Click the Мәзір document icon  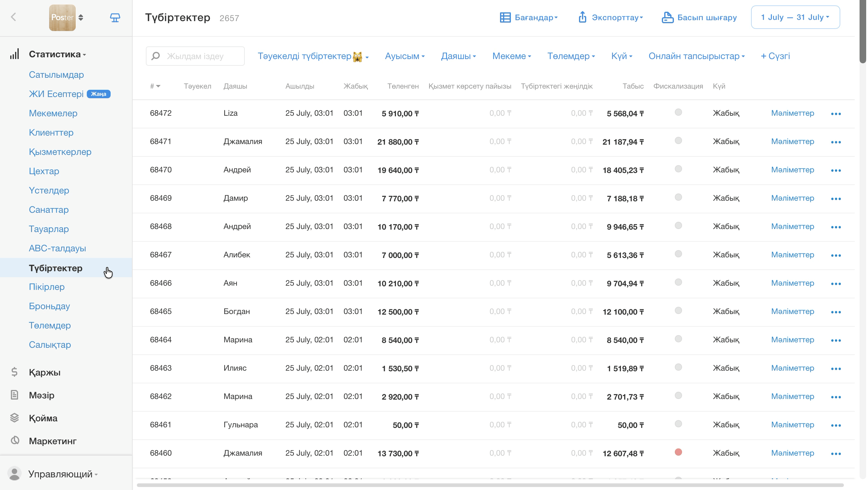click(x=14, y=395)
